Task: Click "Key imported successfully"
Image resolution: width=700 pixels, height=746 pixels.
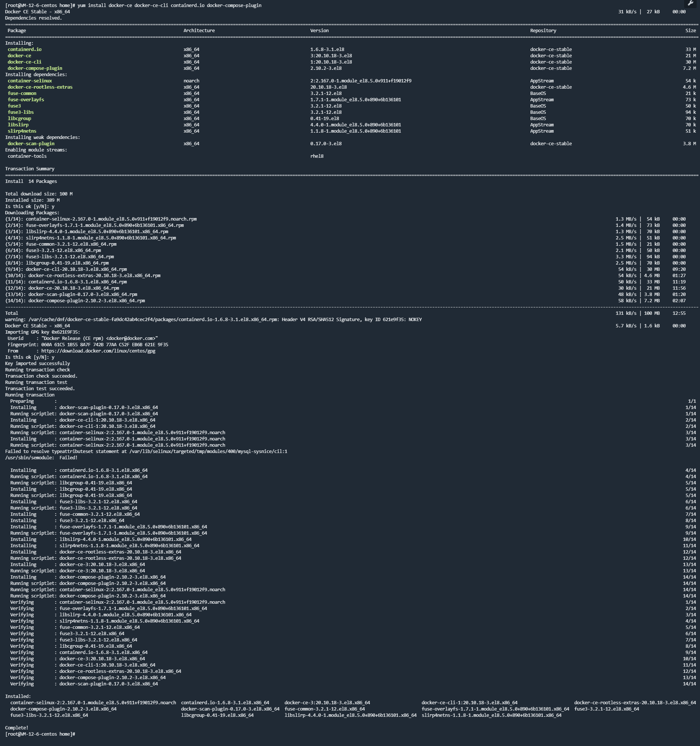Action: pos(38,364)
